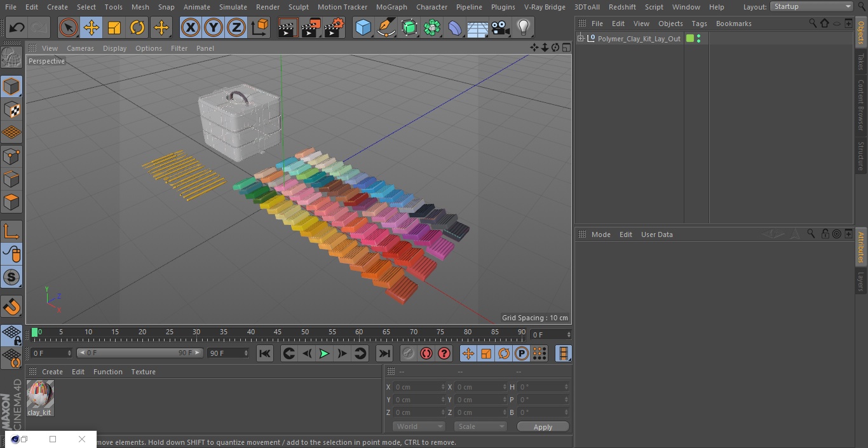The width and height of the screenshot is (868, 448).
Task: Open Attributes Mode menu
Action: click(600, 234)
